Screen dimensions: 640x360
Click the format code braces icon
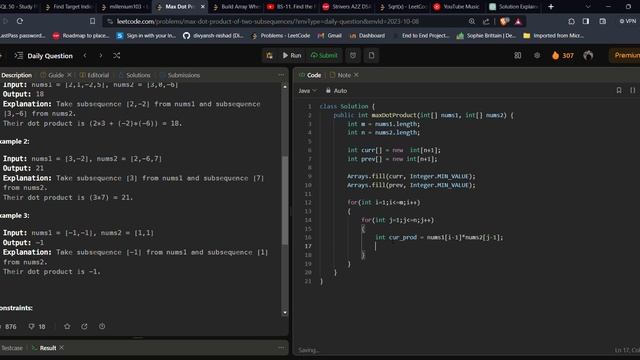pyautogui.click(x=633, y=90)
